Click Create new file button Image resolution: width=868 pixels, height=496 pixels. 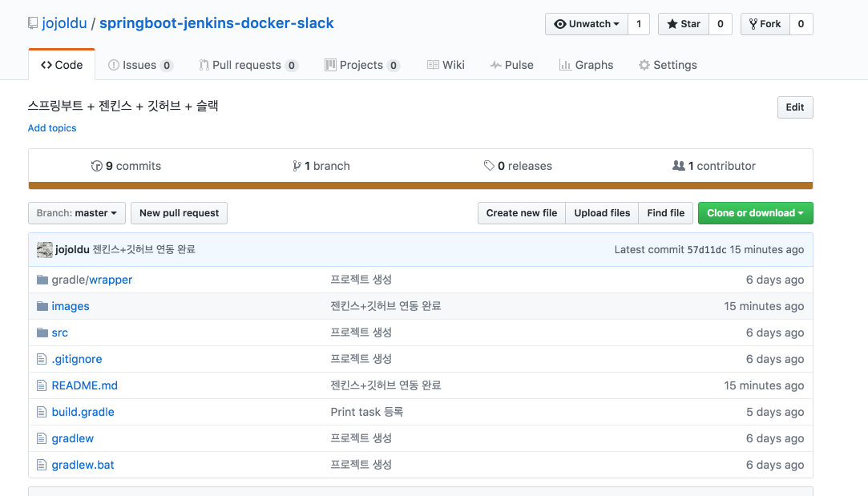pyautogui.click(x=522, y=213)
